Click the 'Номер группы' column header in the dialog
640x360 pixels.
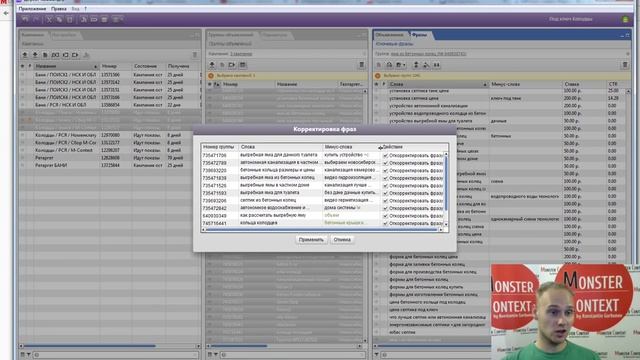(x=219, y=147)
